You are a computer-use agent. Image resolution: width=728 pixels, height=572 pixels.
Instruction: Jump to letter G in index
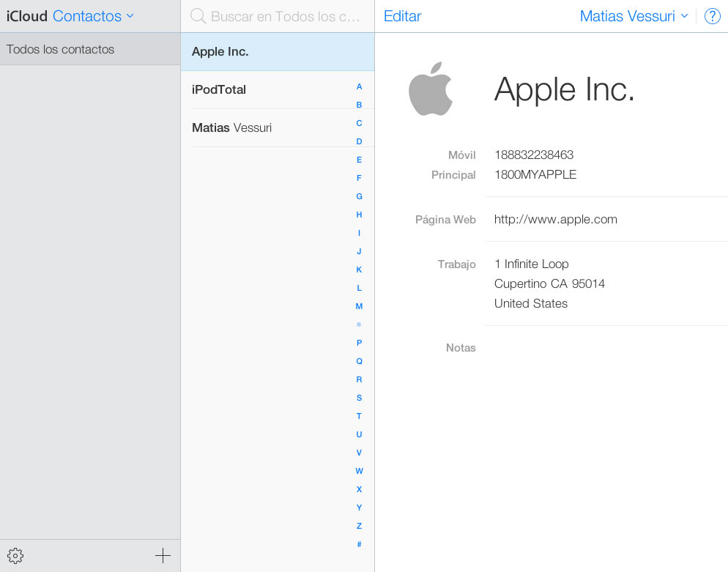pos(359,196)
